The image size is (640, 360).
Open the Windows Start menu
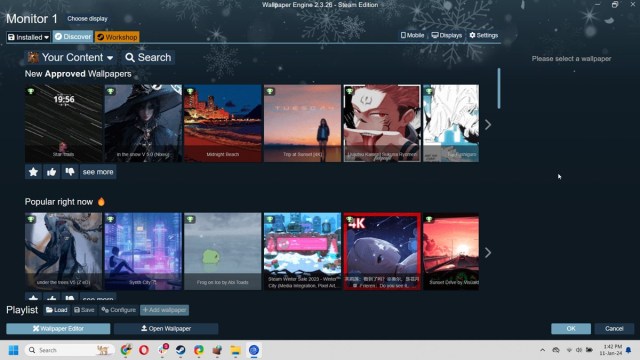point(13,350)
